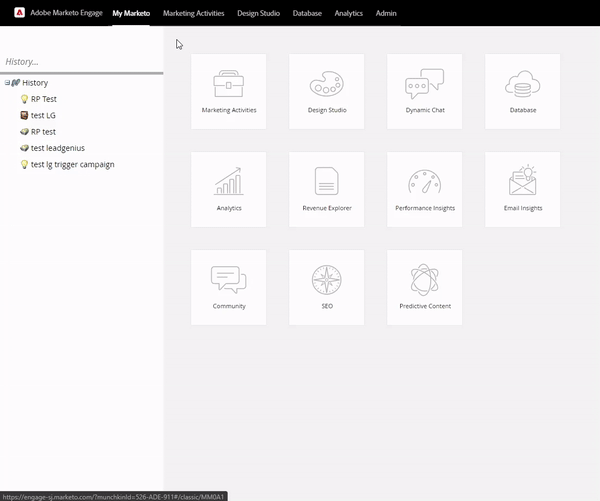The image size is (600, 501).
Task: Open Database in top navigation
Action: 307,13
